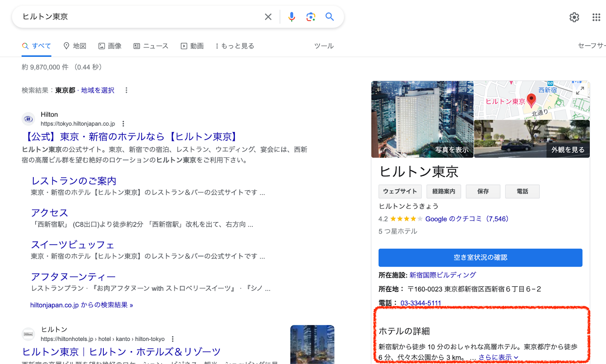Open the ツール options
The image size is (606, 364).
(324, 46)
